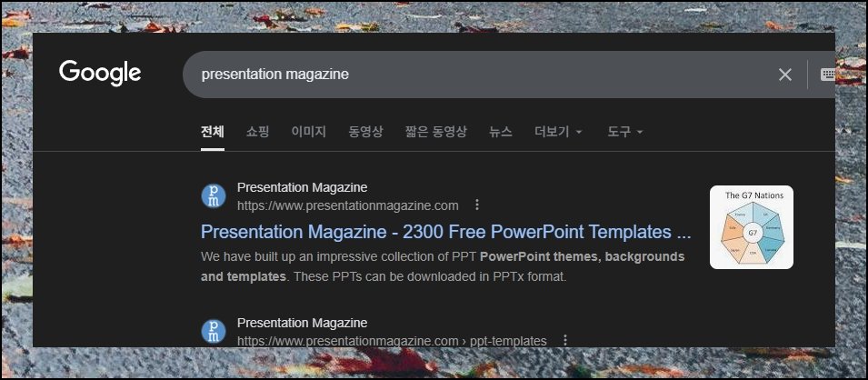Open the 동영상 tab
868x380 pixels.
[365, 132]
